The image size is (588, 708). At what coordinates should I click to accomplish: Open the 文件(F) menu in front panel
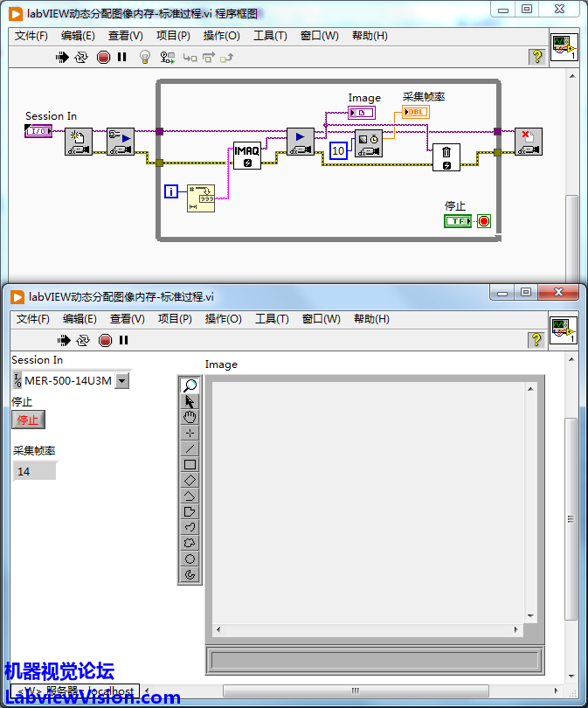coord(32,319)
